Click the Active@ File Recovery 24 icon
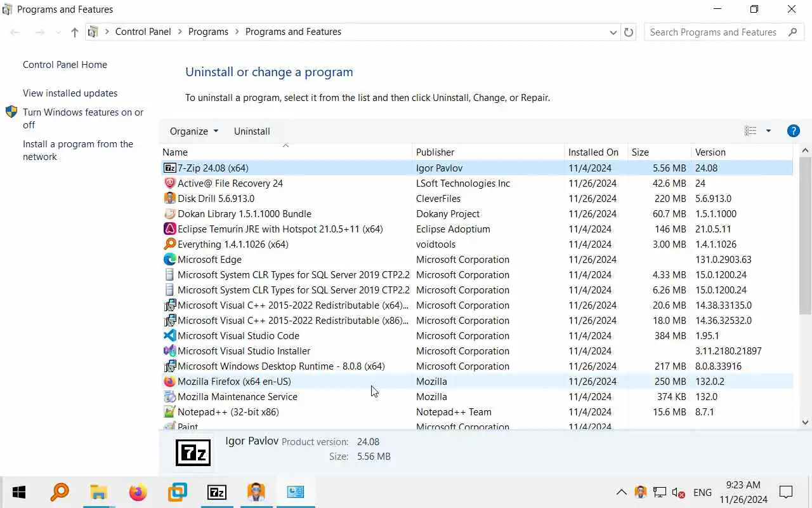 point(170,184)
